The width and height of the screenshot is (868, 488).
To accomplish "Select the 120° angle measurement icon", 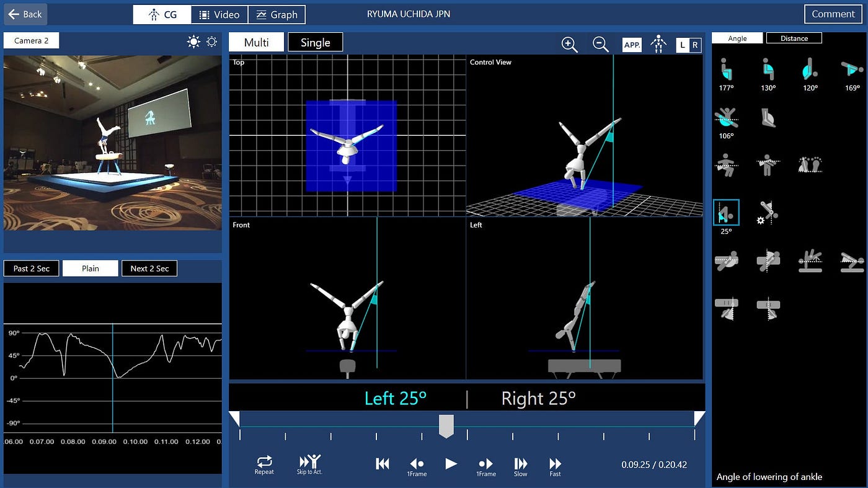I will point(810,69).
